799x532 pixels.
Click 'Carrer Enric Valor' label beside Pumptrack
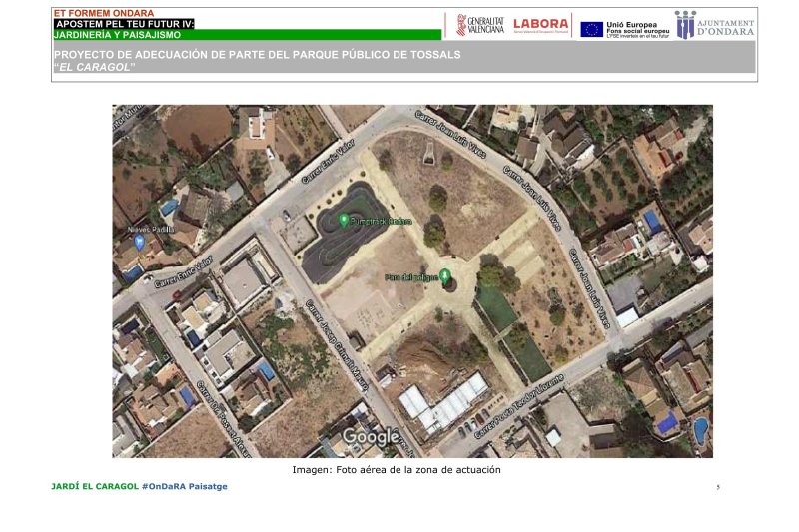(x=328, y=162)
